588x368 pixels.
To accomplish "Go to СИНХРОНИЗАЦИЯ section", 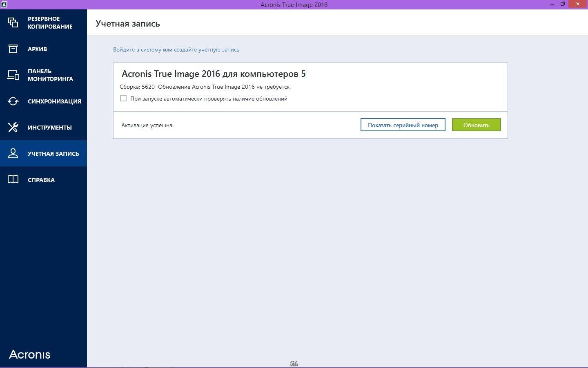I will pyautogui.click(x=43, y=101).
